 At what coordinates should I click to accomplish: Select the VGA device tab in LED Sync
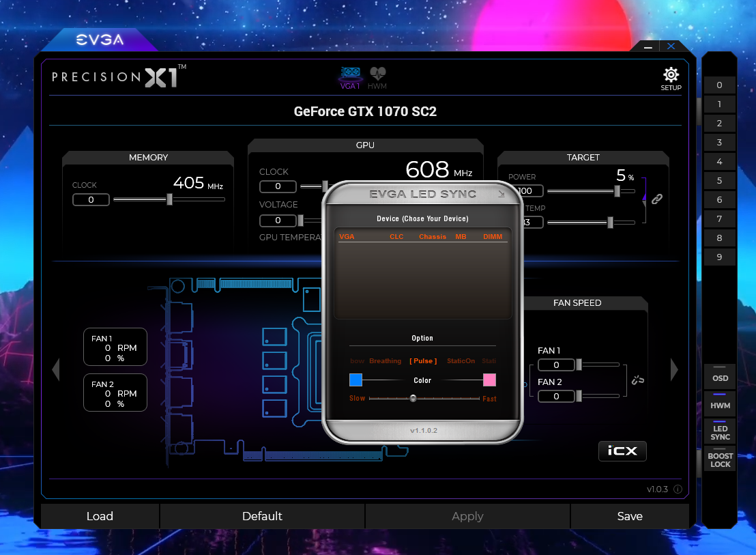tap(347, 236)
